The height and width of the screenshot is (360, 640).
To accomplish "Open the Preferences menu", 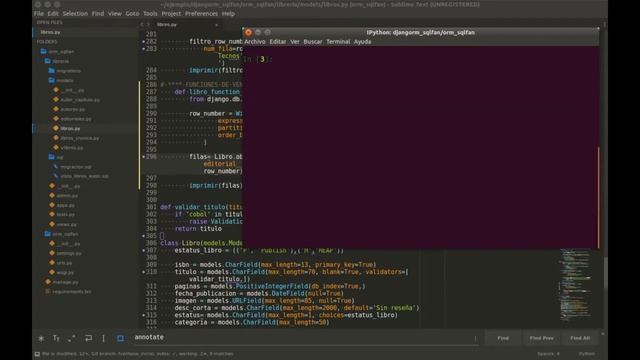I will pos(201,13).
